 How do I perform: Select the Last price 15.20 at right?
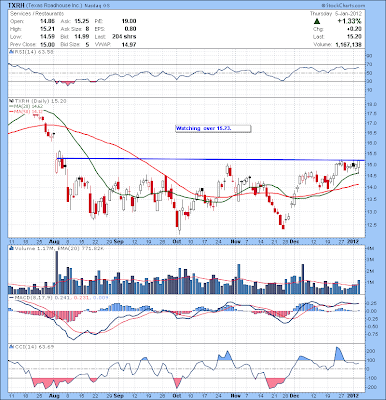354,37
